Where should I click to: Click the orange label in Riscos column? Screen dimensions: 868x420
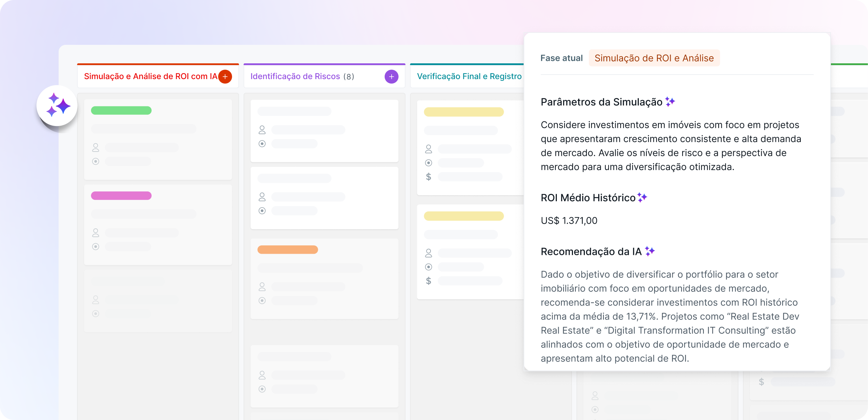tap(287, 250)
